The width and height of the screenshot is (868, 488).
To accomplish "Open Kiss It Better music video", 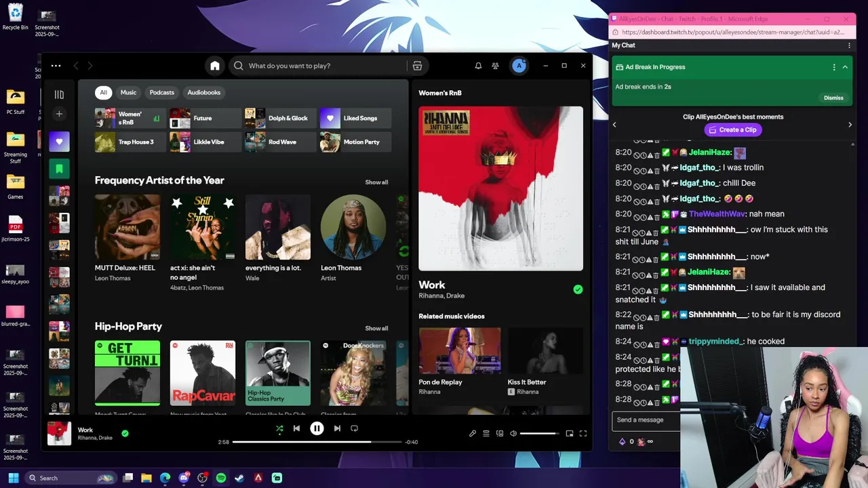I will point(546,351).
